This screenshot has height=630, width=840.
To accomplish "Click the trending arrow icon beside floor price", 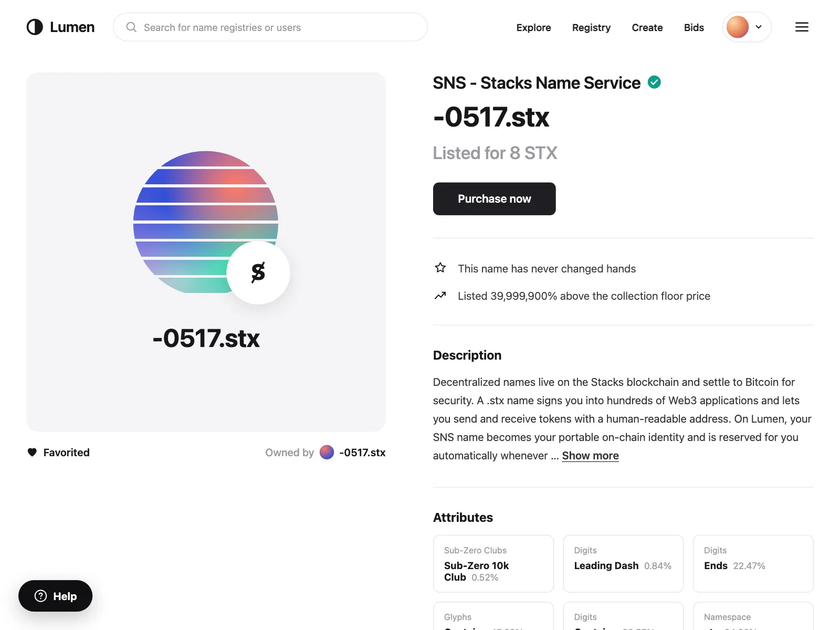I will (x=440, y=296).
